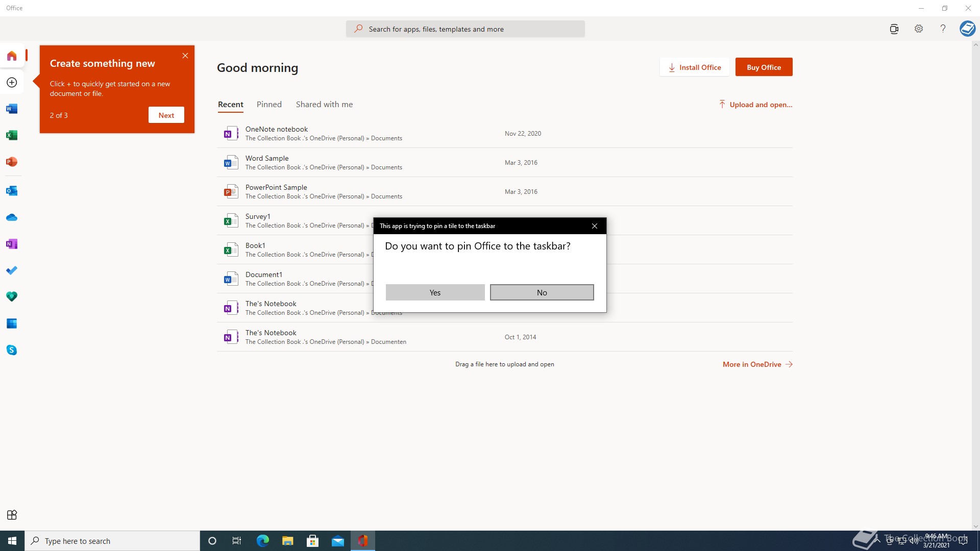Click the PowerPoint Sample file icon
This screenshot has height=551, width=980.
pos(231,192)
